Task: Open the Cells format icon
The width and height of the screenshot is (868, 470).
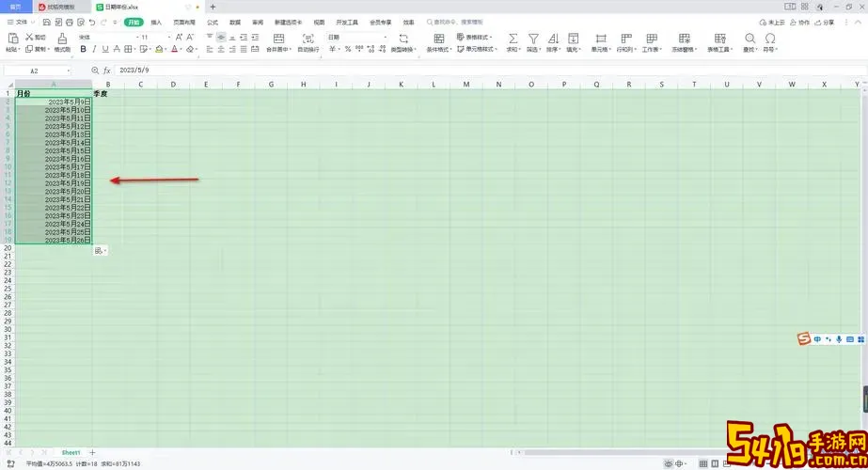Action: point(601,39)
